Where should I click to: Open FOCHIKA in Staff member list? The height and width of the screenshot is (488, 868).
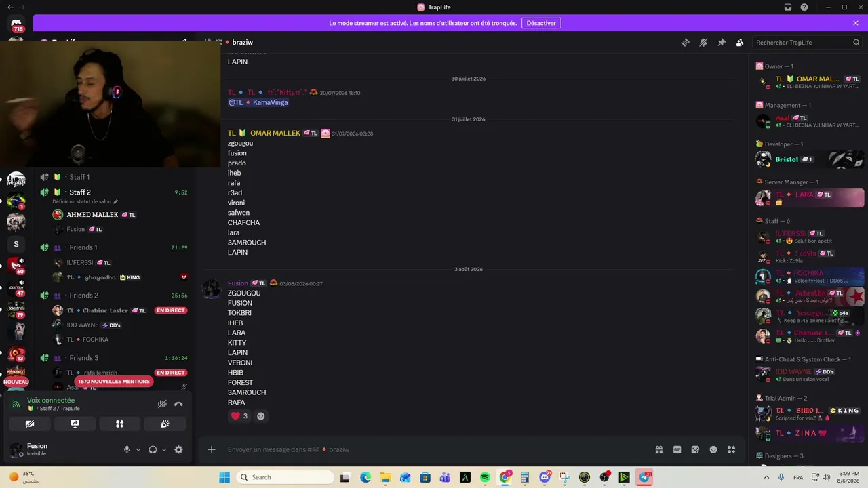pyautogui.click(x=810, y=277)
